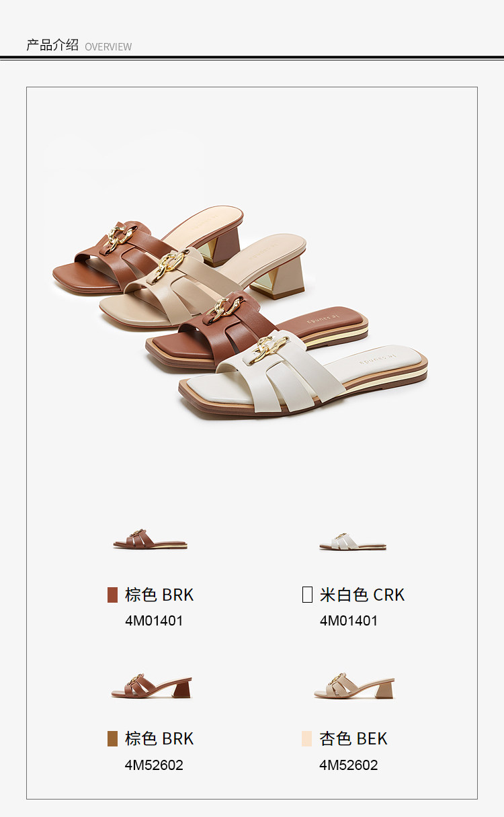Image resolution: width=504 pixels, height=817 pixels.
Task: Pick the brown BRK swatch for 4M52602
Action: click(112, 738)
